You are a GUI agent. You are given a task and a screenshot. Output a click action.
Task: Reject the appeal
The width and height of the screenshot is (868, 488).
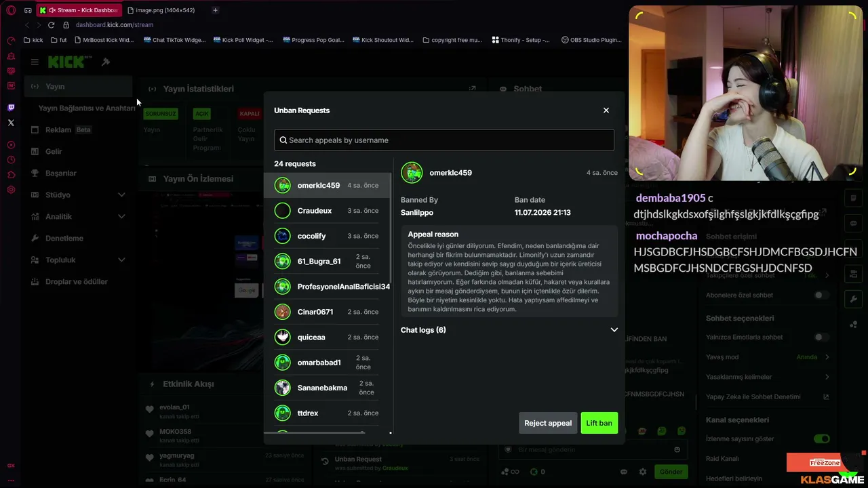[x=548, y=423]
